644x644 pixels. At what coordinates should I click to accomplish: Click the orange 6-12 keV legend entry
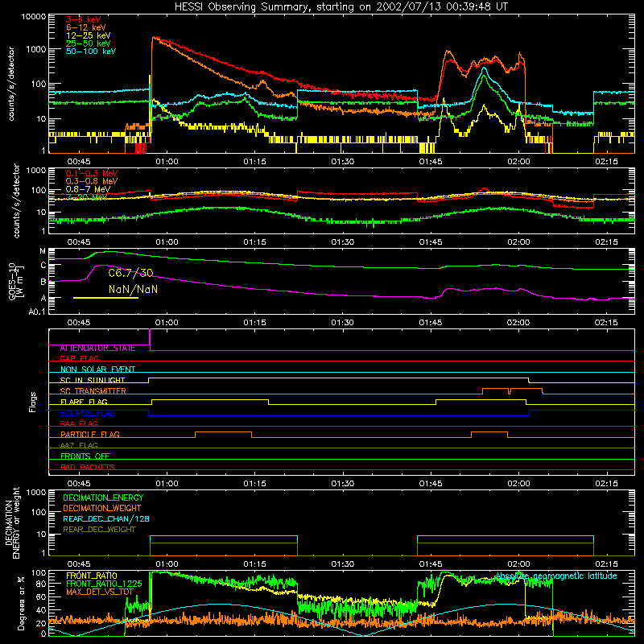[x=86, y=27]
